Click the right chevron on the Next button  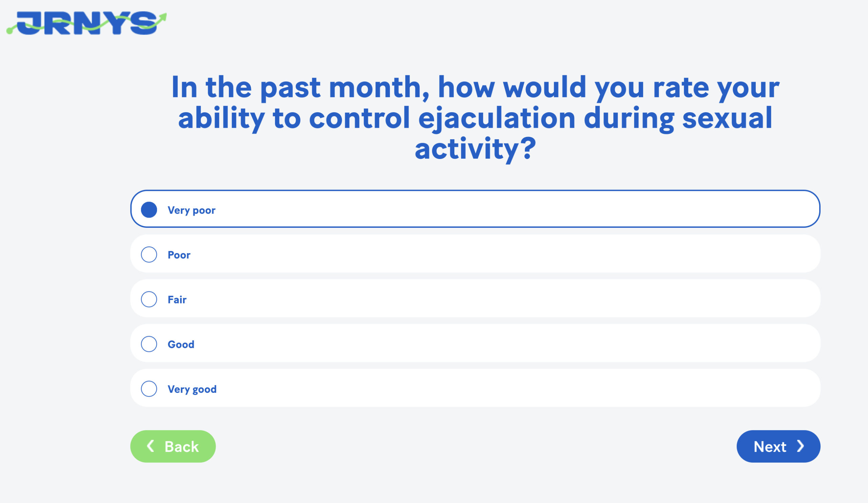click(801, 446)
